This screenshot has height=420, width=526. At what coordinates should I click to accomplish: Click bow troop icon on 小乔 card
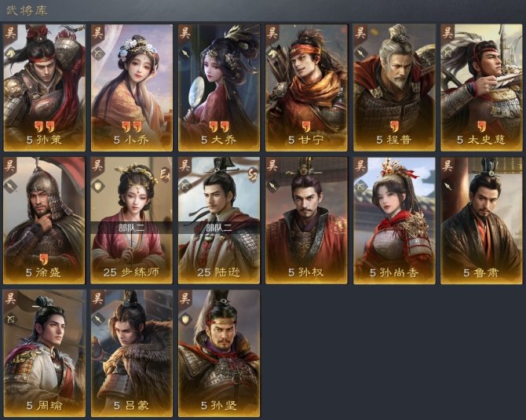click(x=98, y=53)
